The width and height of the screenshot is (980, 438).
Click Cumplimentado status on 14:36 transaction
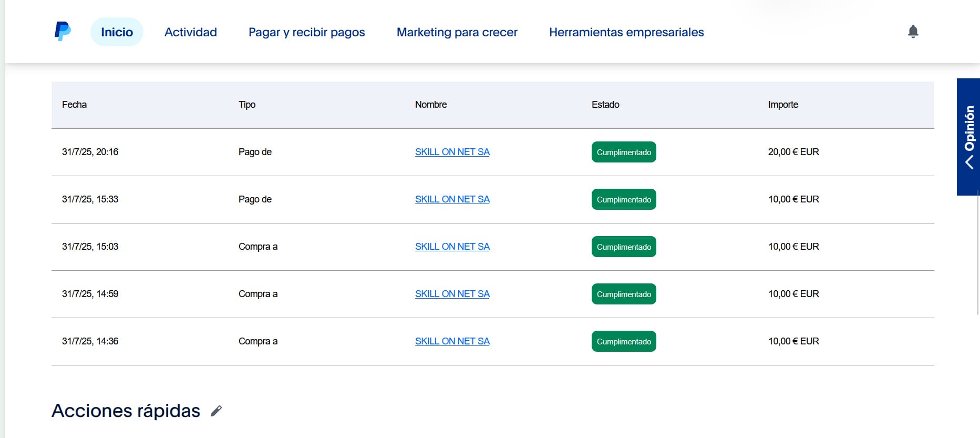623,341
